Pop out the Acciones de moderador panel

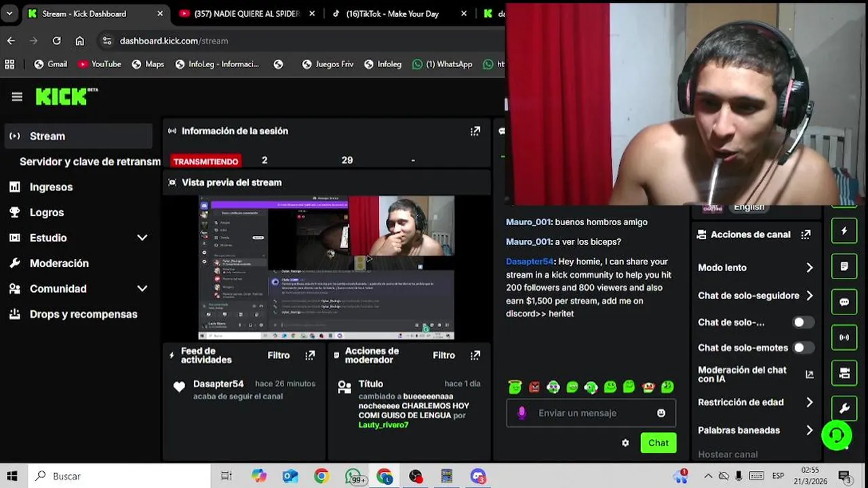coord(475,355)
